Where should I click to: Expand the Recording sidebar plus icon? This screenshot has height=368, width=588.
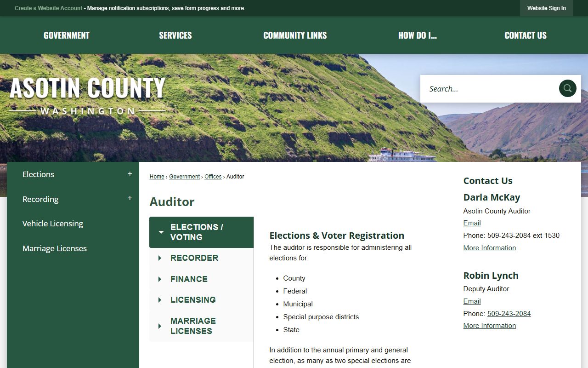pos(130,198)
